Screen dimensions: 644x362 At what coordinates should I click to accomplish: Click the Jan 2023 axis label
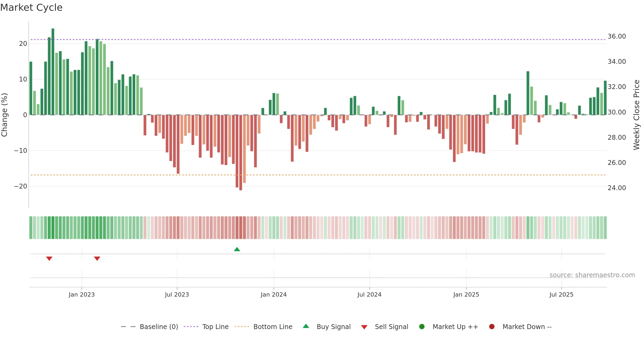point(82,295)
